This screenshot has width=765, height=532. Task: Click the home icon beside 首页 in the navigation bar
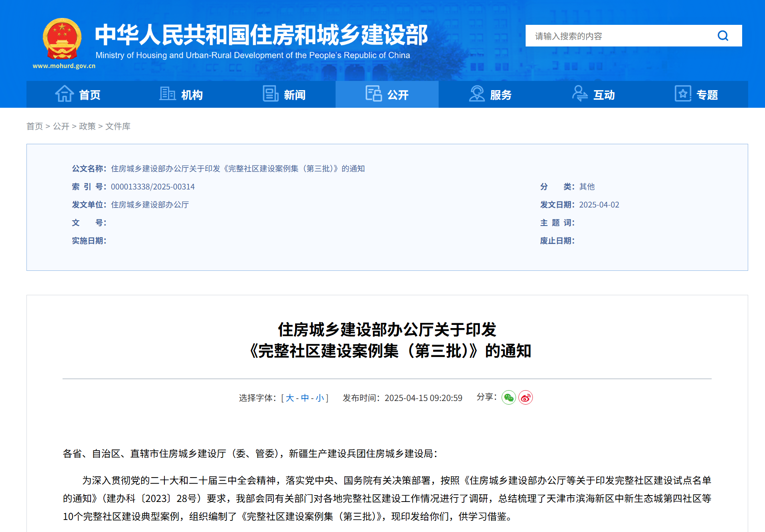pos(64,94)
